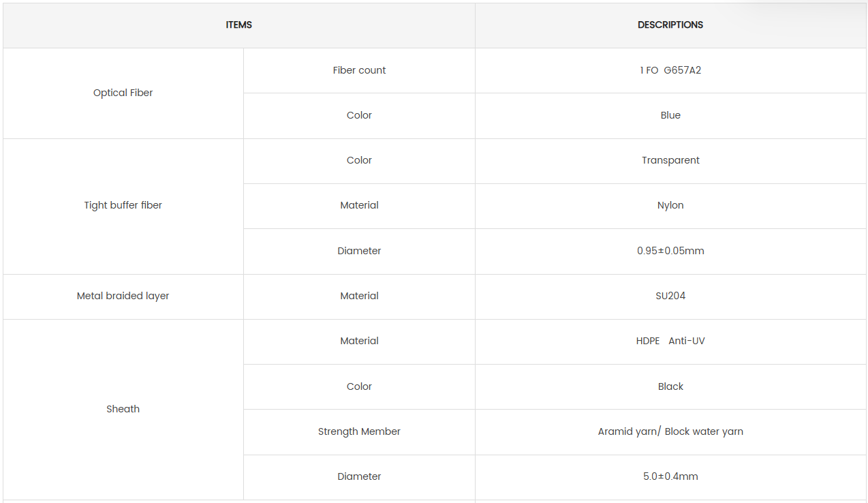Click the Fiber count label
This screenshot has width=868, height=503.
tap(359, 71)
